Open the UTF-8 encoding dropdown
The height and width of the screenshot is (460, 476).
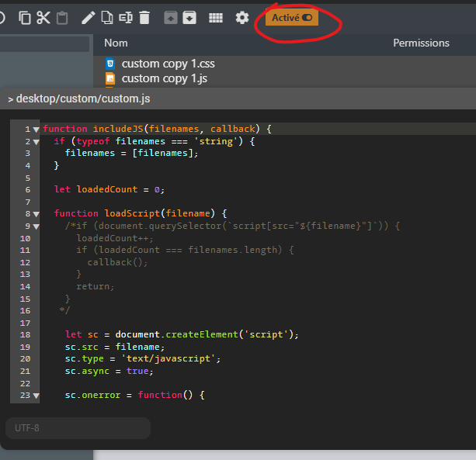tap(78, 428)
